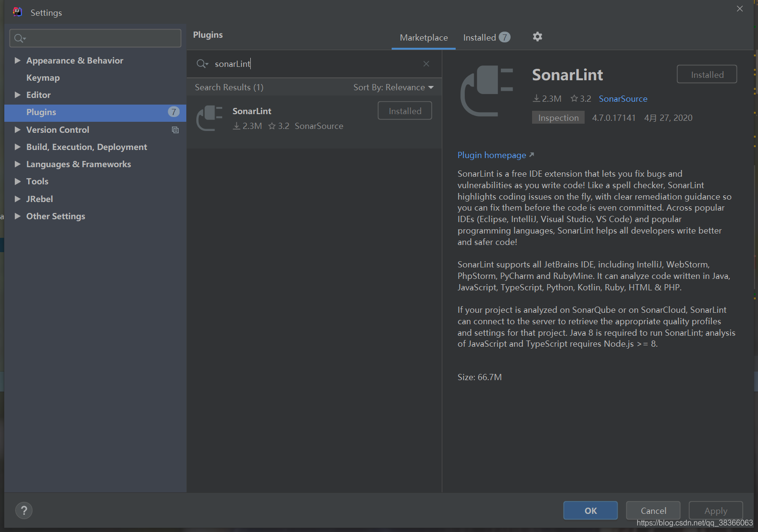The height and width of the screenshot is (532, 758).
Task: Click the plugin version 4.7.0.17141 text
Action: [614, 118]
